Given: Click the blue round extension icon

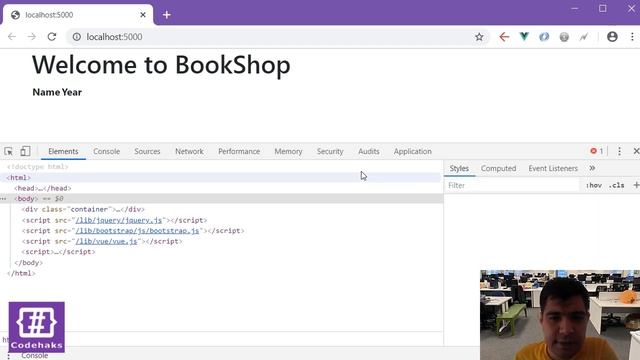Looking at the screenshot, I should click(x=544, y=37).
